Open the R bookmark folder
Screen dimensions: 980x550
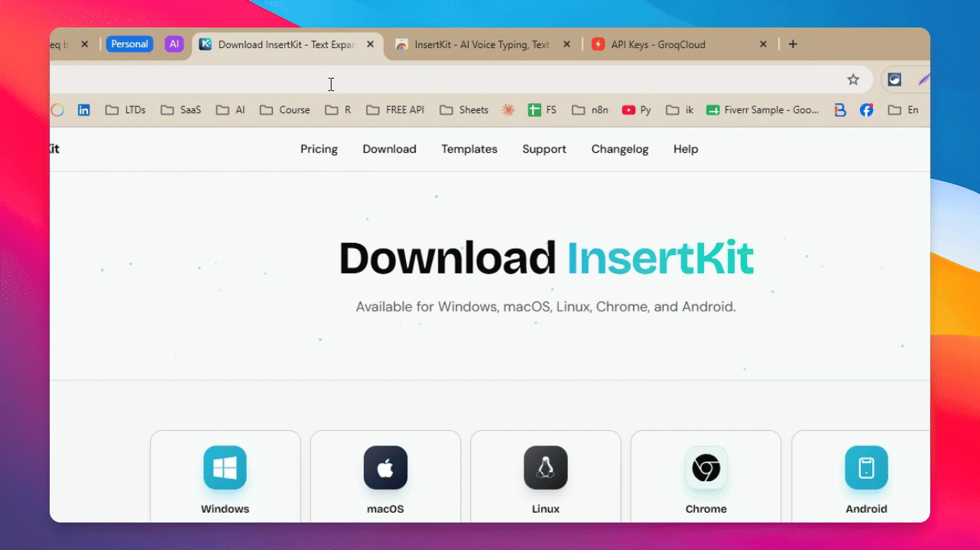[x=338, y=110]
